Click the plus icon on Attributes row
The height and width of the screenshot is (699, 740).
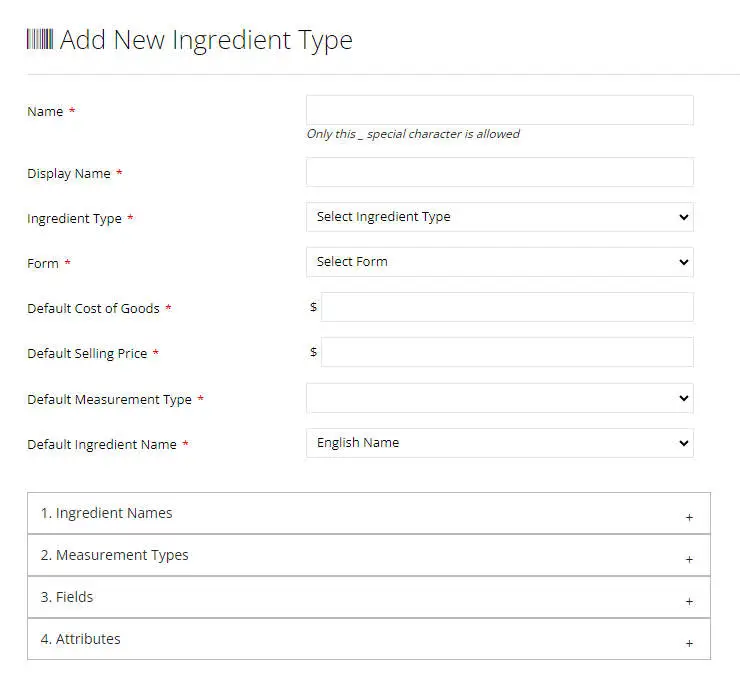click(689, 643)
